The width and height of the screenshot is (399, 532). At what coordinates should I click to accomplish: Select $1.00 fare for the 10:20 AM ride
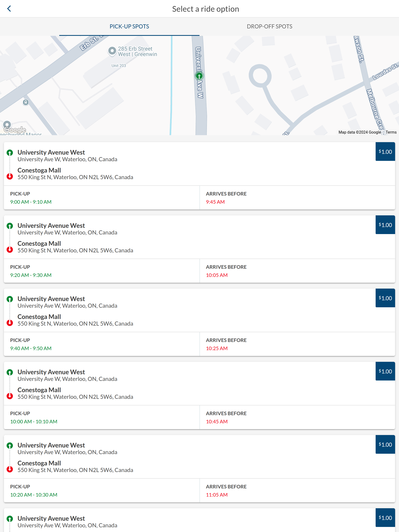coord(385,444)
